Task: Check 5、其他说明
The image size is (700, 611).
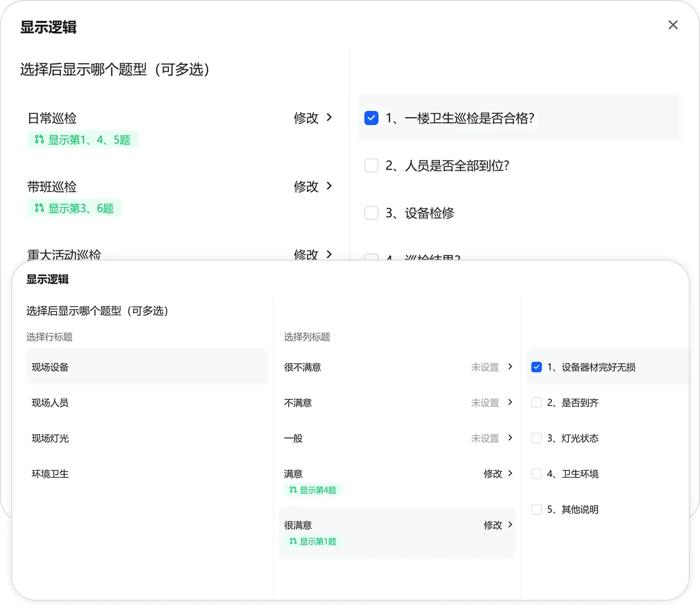Action: [536, 510]
